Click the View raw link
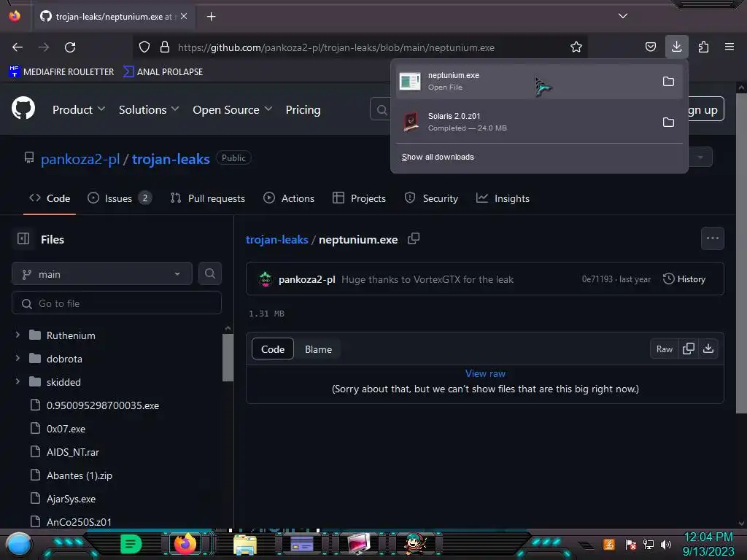This screenshot has height=560, width=747. click(485, 373)
